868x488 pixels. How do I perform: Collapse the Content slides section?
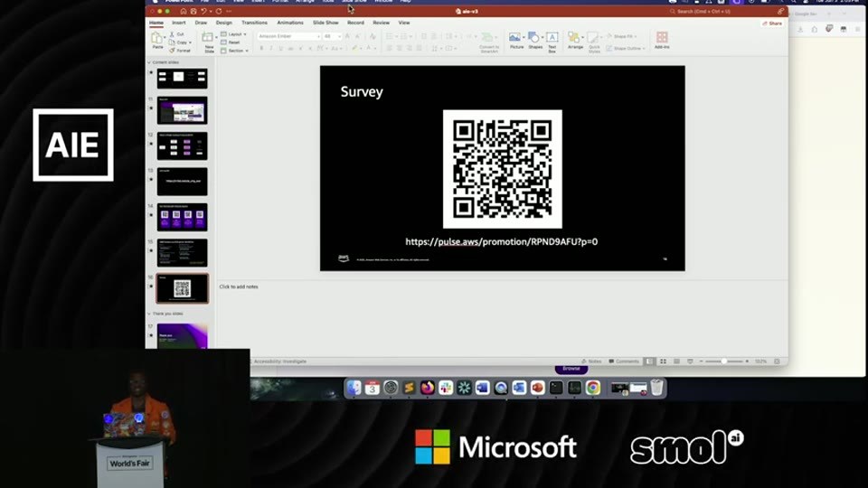point(149,62)
